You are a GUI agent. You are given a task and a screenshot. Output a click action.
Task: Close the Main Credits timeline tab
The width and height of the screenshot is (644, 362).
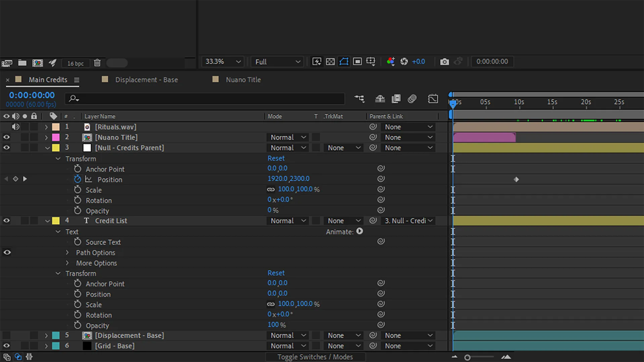coord(7,80)
